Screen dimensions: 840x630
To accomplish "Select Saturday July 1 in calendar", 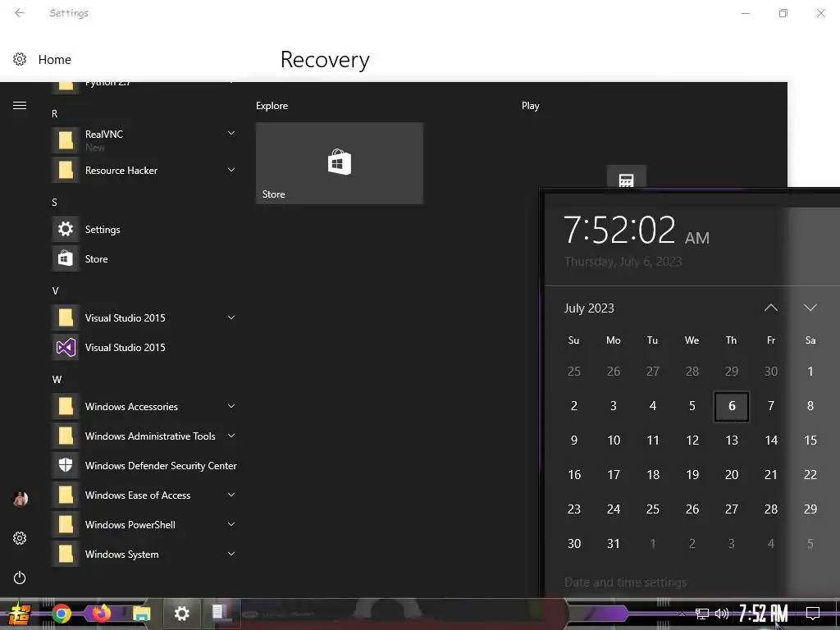I will click(810, 372).
